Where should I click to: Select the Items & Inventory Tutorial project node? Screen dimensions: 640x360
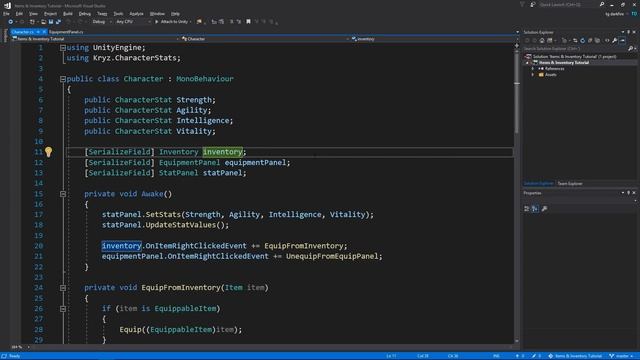(564, 62)
